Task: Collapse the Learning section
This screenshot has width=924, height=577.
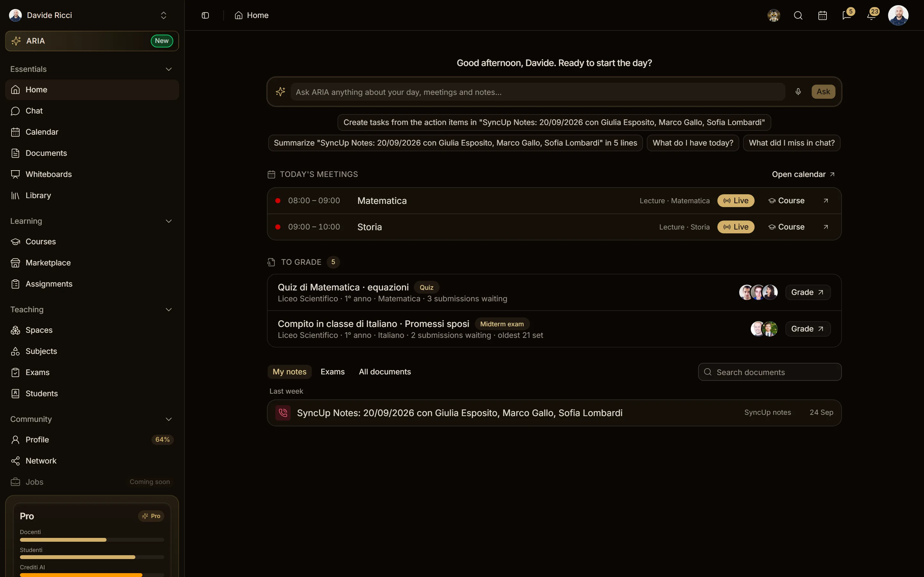Action: (169, 221)
